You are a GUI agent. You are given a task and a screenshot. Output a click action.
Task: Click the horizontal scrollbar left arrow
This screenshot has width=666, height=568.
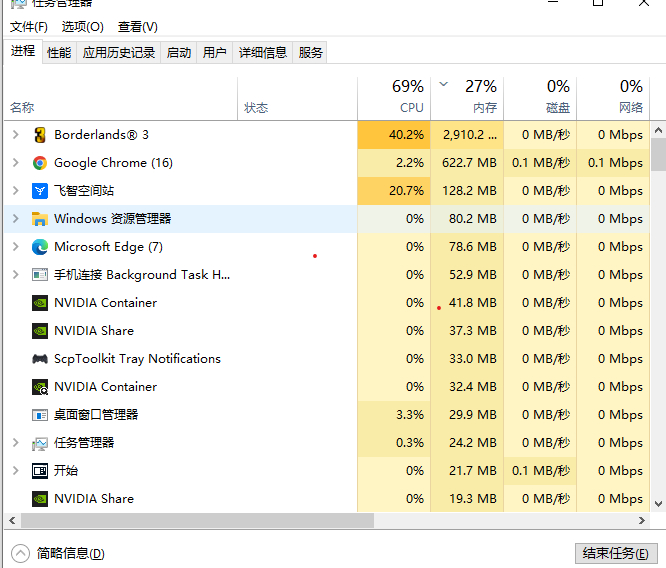tap(12, 520)
